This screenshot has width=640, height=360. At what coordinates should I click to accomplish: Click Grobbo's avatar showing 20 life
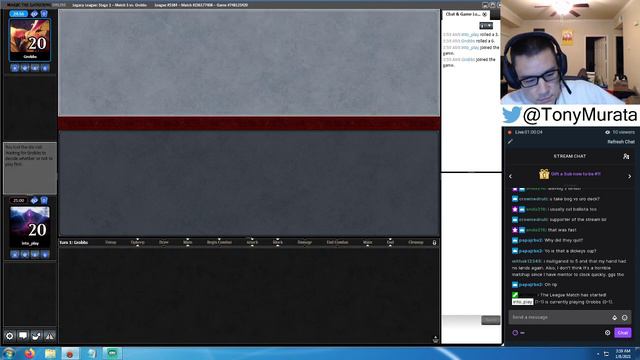pos(30,40)
